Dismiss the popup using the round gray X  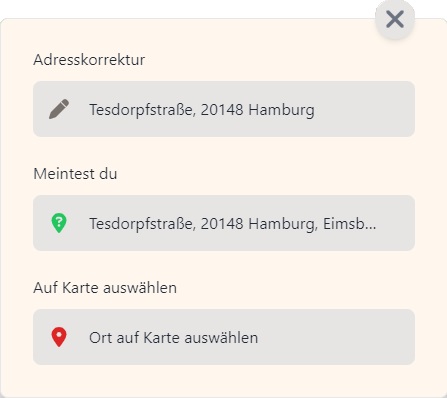pos(395,19)
